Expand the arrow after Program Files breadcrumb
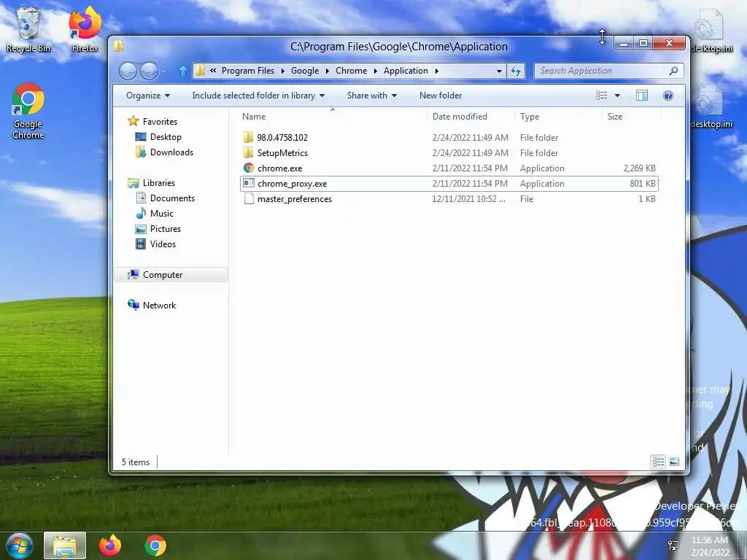The image size is (747, 560). tap(282, 71)
